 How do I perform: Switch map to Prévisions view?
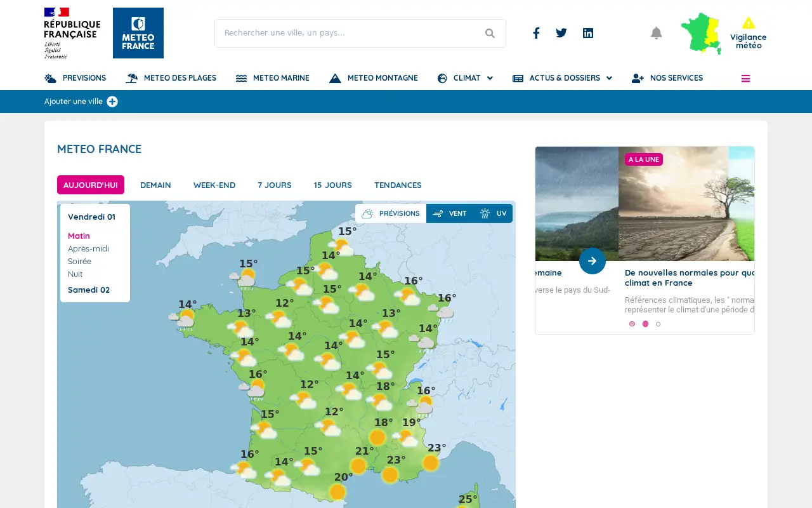click(x=391, y=213)
